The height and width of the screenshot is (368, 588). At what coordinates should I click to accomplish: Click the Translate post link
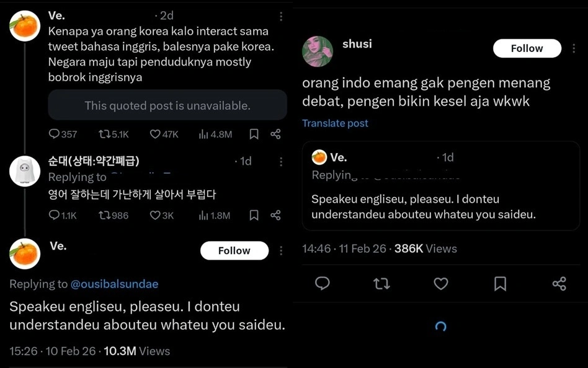[335, 123]
